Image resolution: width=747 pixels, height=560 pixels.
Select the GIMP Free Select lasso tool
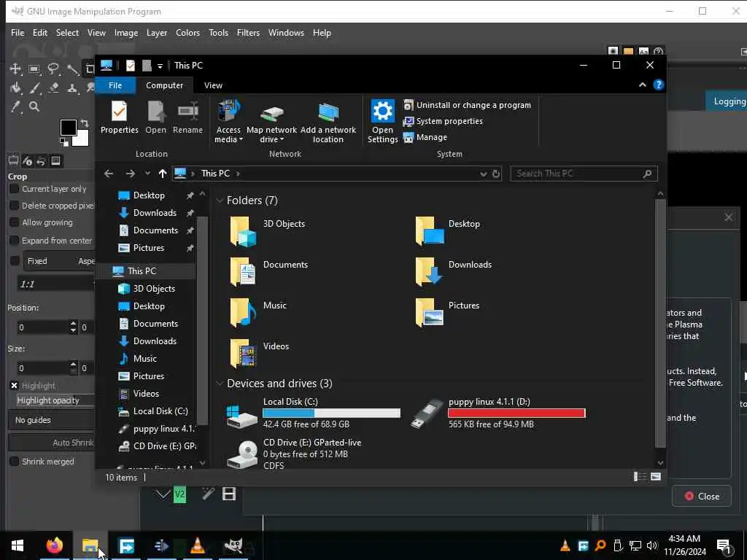pos(53,69)
